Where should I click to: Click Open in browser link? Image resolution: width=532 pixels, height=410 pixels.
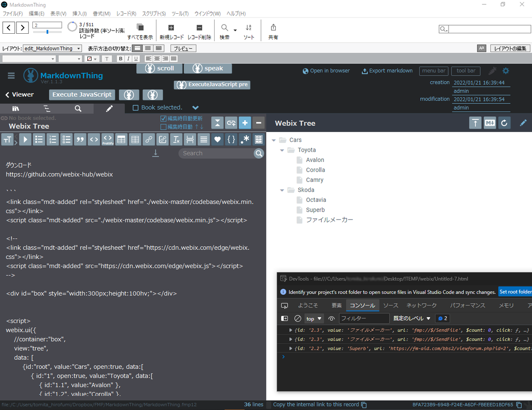[x=326, y=71]
